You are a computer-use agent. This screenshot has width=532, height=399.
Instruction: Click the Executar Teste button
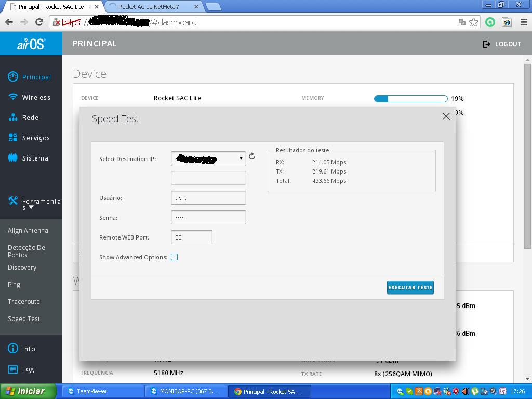coord(410,287)
